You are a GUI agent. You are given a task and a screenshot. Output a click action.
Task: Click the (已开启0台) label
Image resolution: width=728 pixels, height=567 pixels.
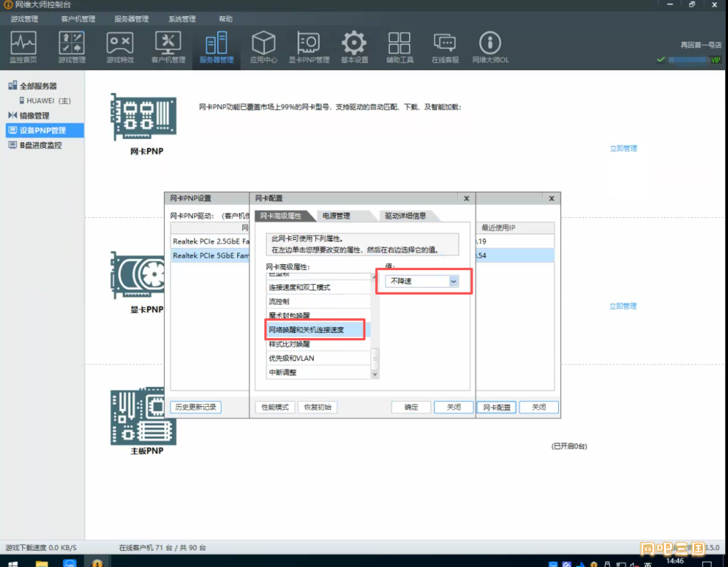tap(569, 446)
